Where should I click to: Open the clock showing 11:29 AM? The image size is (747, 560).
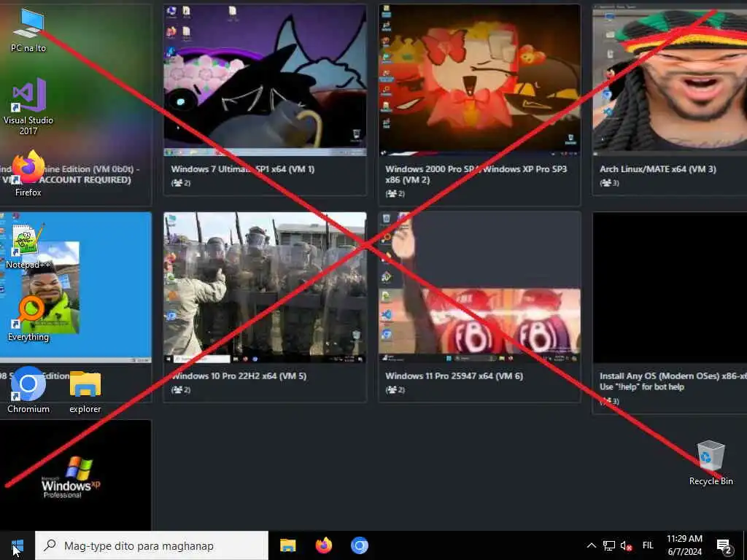tap(684, 545)
